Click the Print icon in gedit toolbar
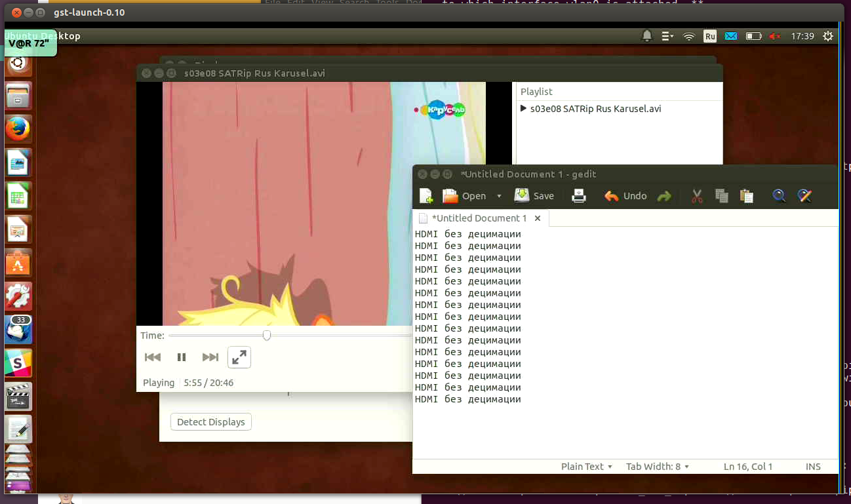The height and width of the screenshot is (504, 851). [x=579, y=195]
